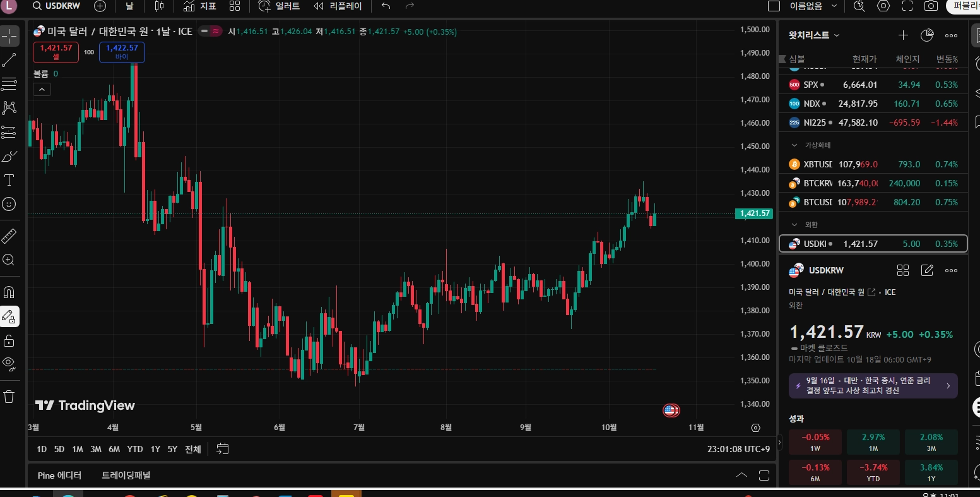Open the 날 interval dropdown

129,6
